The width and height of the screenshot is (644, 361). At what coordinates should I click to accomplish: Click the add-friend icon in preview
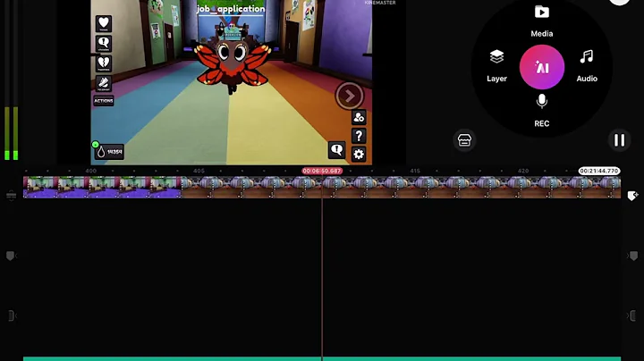359,117
